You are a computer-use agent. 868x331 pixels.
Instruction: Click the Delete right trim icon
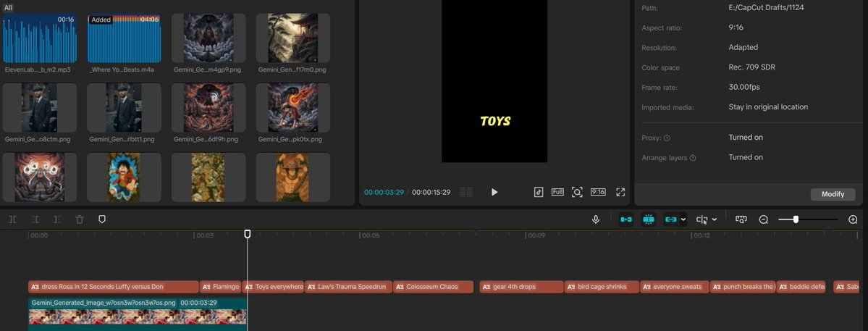click(57, 219)
